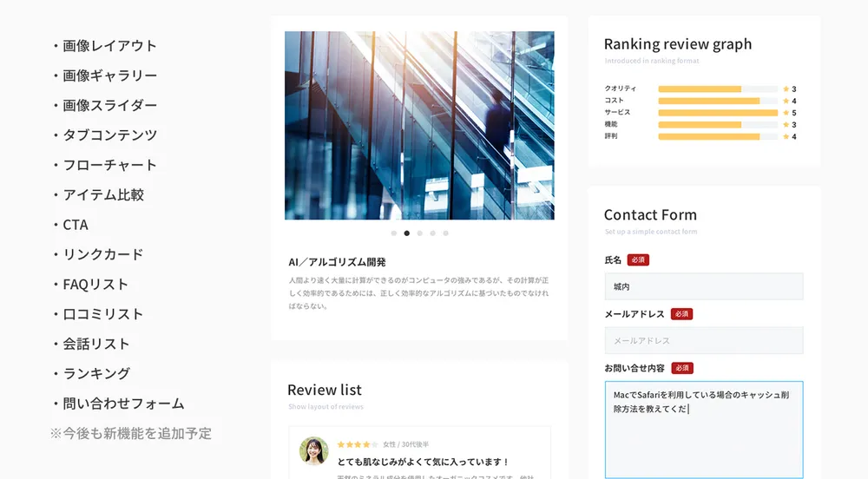Click the first slider pagination dot
868x479 pixels.
click(x=393, y=233)
